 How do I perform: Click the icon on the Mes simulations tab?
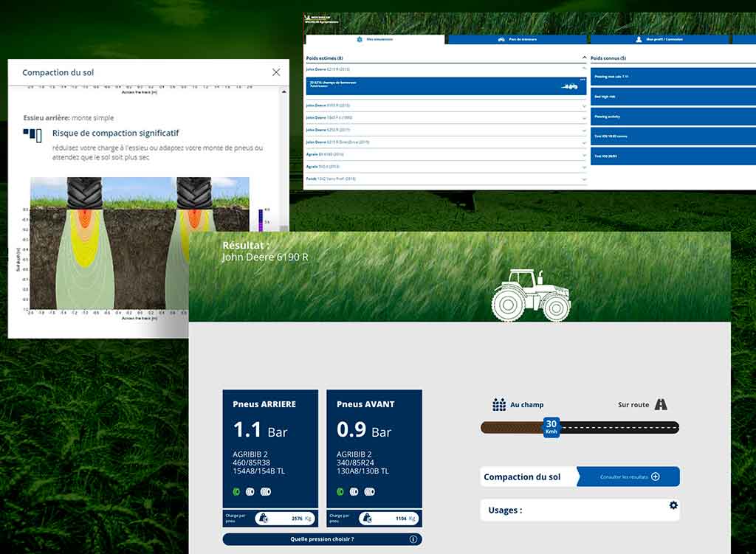[360, 40]
